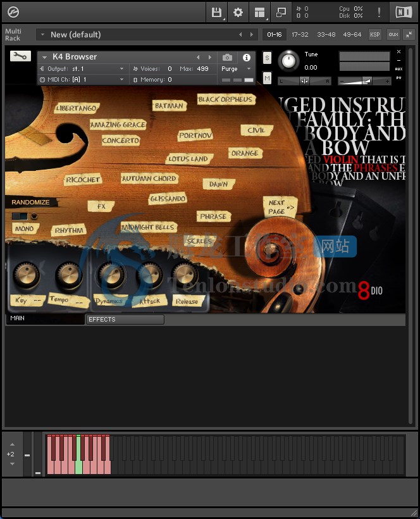Select the LOTUS LAND phrase label
The image size is (420, 519).
point(188,159)
